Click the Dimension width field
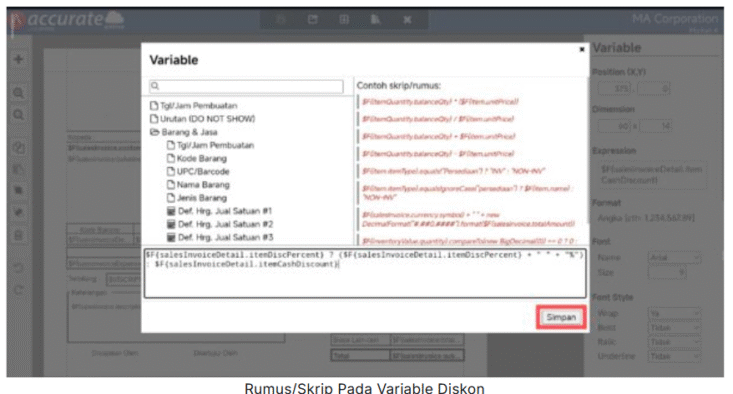This screenshot has width=733, height=394. tap(615, 126)
